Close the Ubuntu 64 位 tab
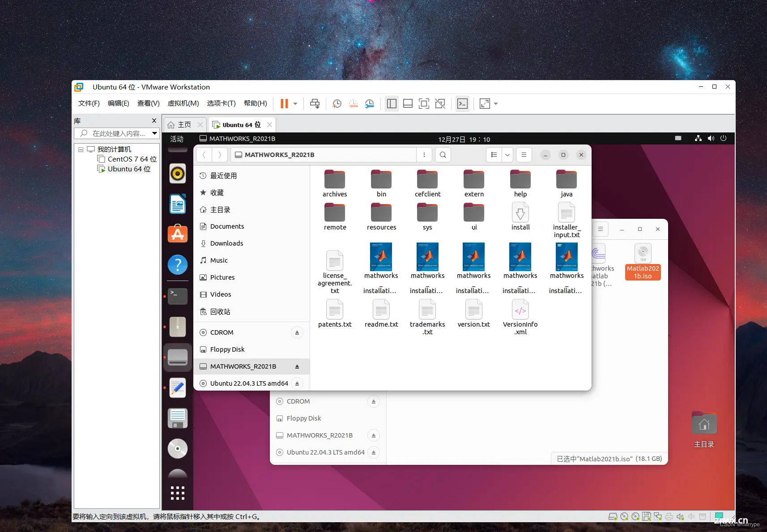Viewport: 767px width, 532px height. pyautogui.click(x=269, y=125)
